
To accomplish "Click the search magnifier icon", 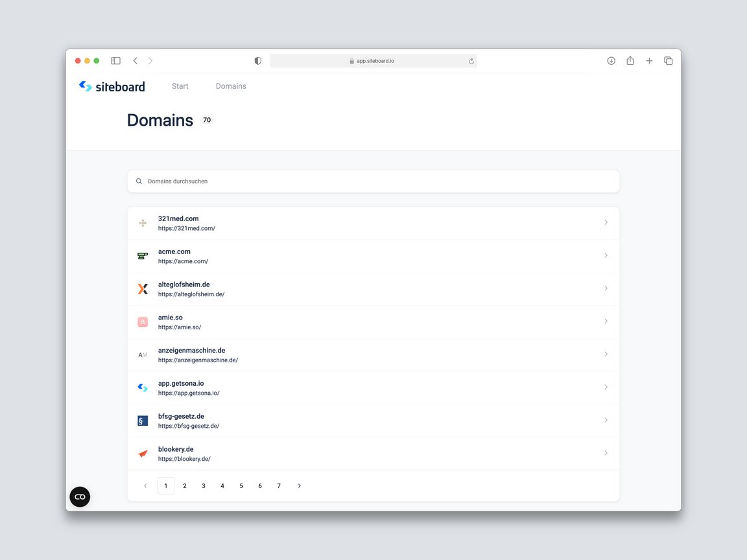I will [x=139, y=181].
